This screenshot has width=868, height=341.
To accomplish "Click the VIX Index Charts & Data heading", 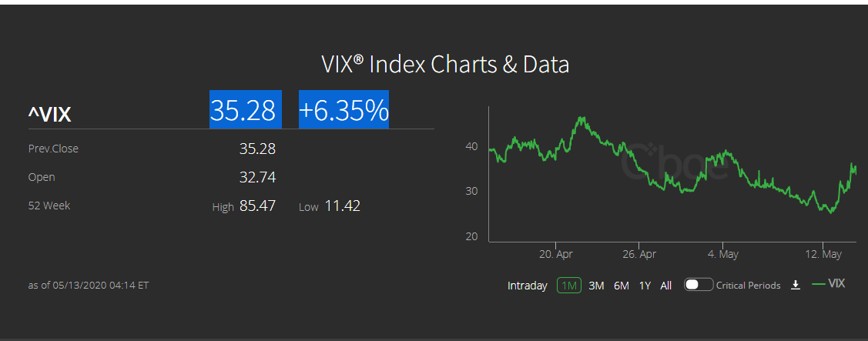I will 445,64.
